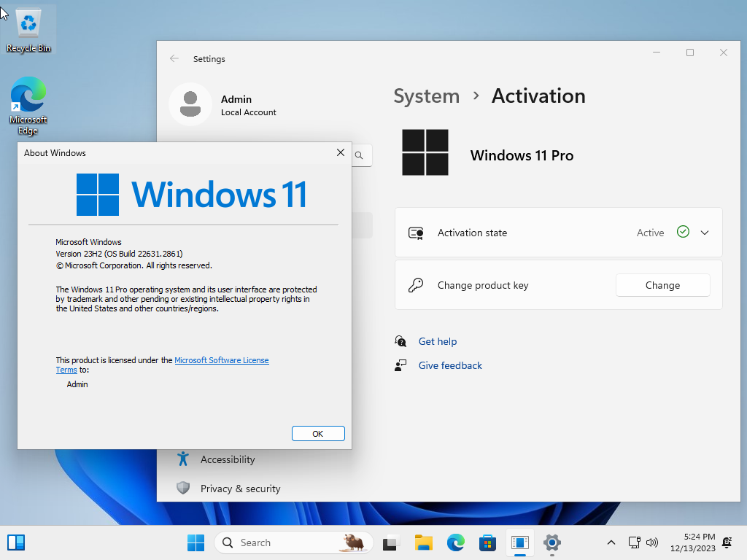Image resolution: width=747 pixels, height=560 pixels.
Task: Minimize the Settings window
Action: 657,52
